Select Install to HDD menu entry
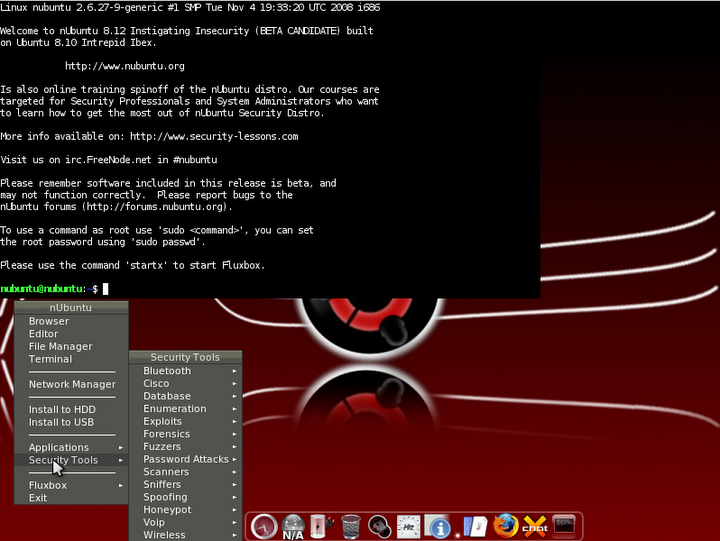The image size is (720, 541). tap(62, 409)
